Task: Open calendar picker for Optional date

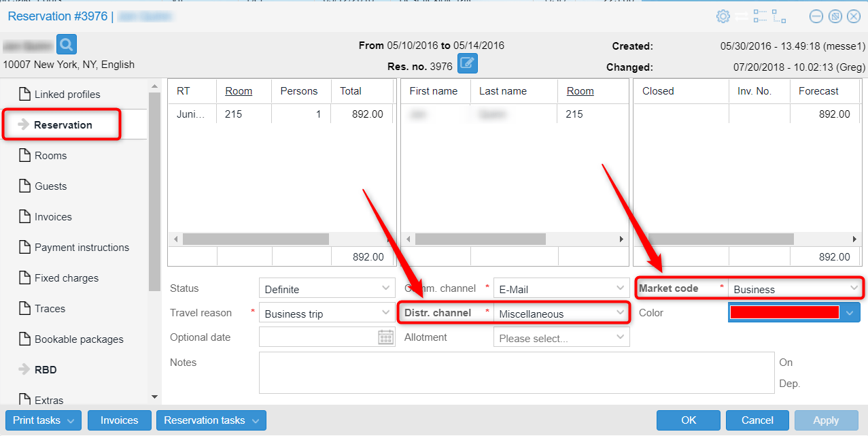Action: pyautogui.click(x=386, y=337)
